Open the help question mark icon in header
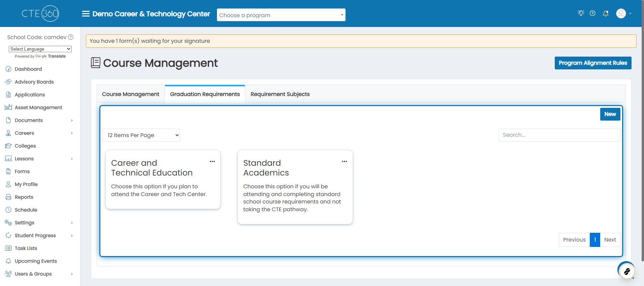Viewport: 644px width, 286px height. click(x=592, y=13)
